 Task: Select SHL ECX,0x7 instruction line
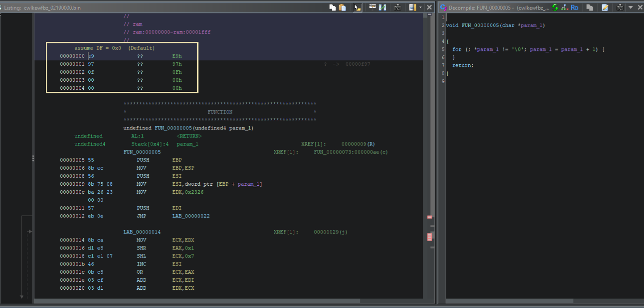tap(165, 257)
